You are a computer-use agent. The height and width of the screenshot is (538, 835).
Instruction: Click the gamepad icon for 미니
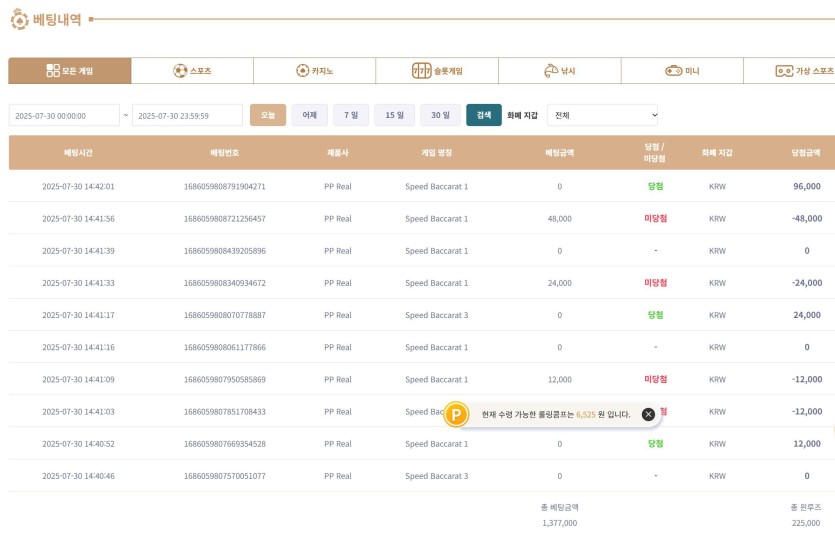[x=674, y=71]
